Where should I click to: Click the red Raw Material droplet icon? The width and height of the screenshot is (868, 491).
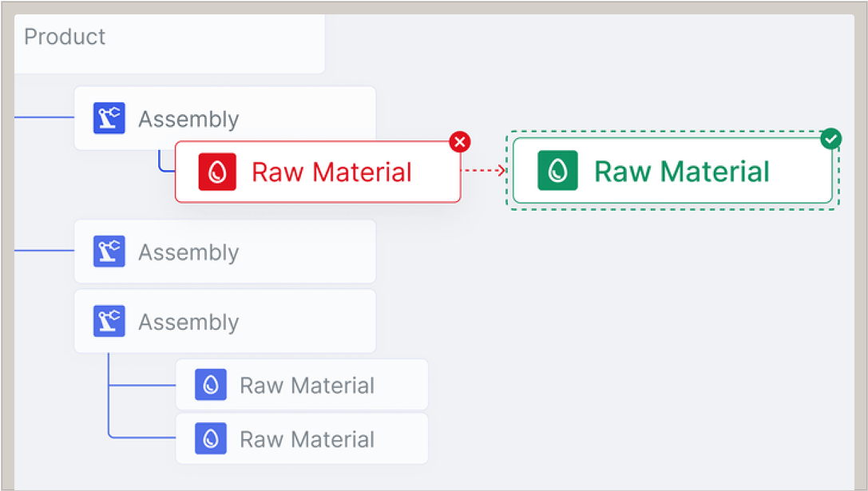point(217,172)
